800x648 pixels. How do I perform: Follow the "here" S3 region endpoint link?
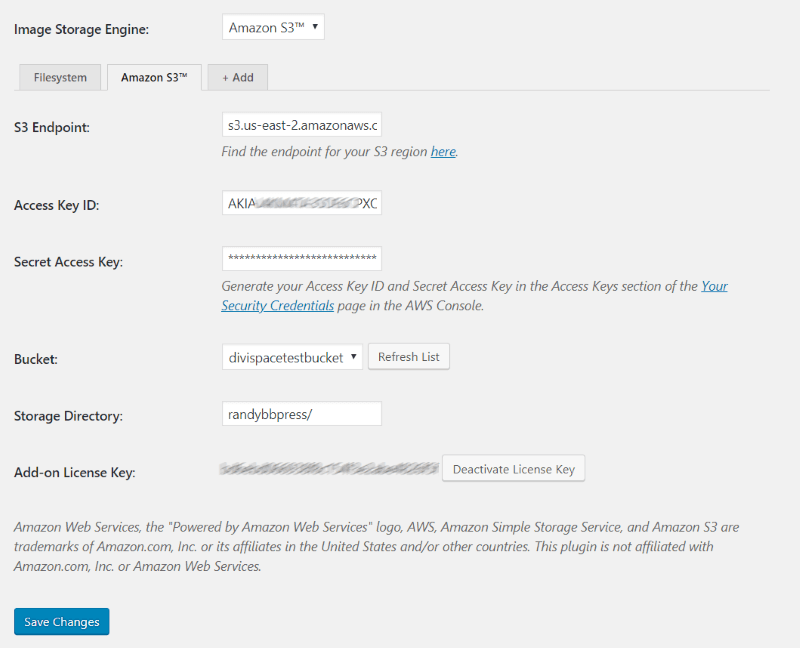pos(443,152)
